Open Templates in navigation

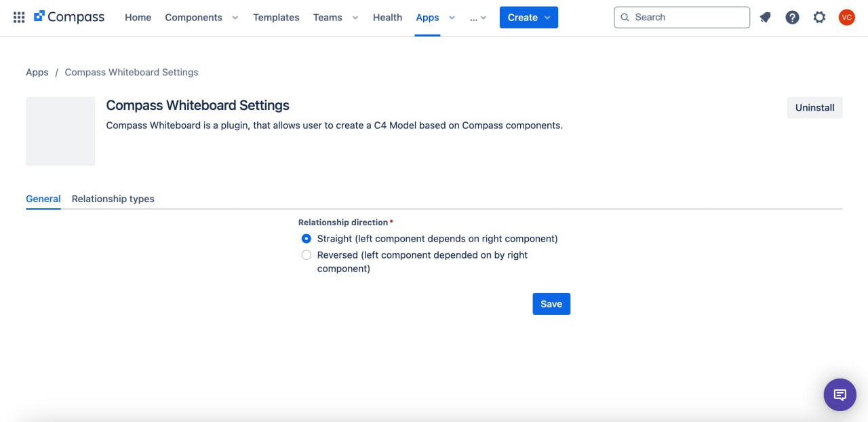(276, 18)
